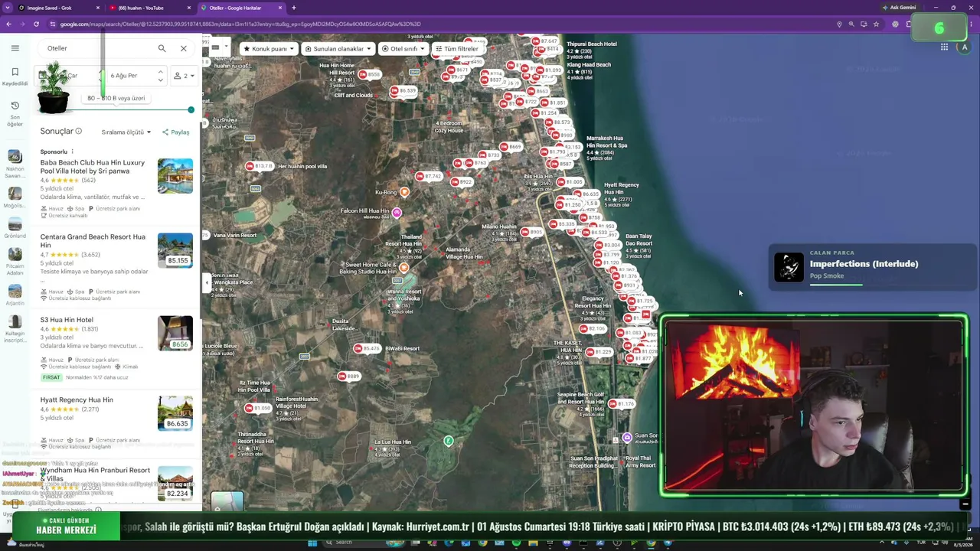The width and height of the screenshot is (980, 551).
Task: Click the Ku-Rong cafe pin
Action: [404, 192]
